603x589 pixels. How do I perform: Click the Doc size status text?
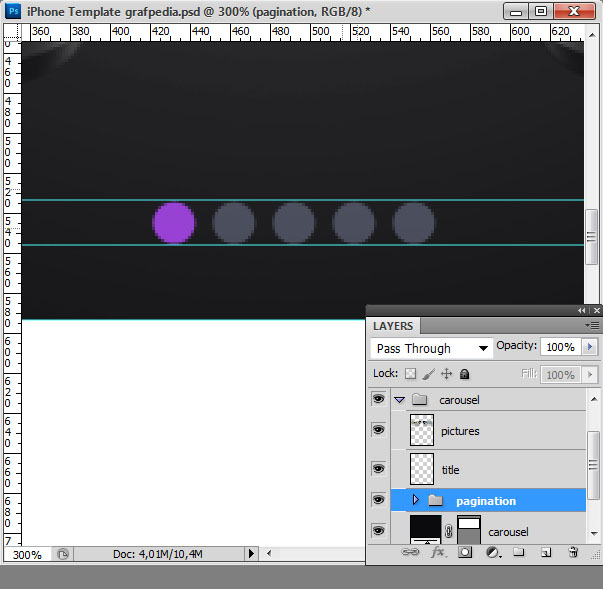(x=158, y=554)
